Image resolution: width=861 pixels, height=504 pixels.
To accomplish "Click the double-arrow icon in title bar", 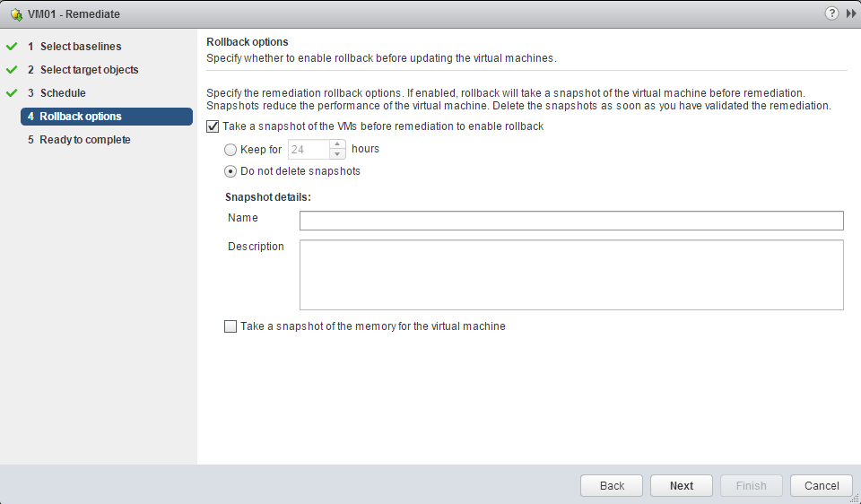I will coord(851,13).
